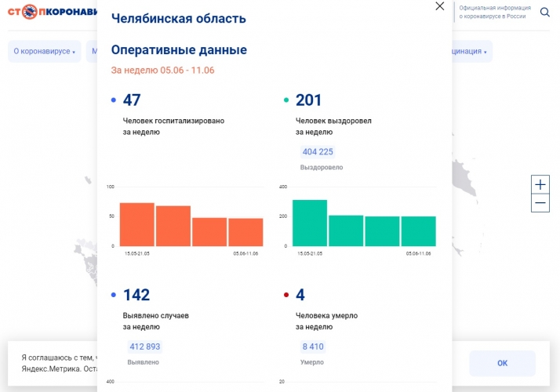This screenshot has width=560, height=392.
Task: Click the official information header text
Action: (x=494, y=12)
